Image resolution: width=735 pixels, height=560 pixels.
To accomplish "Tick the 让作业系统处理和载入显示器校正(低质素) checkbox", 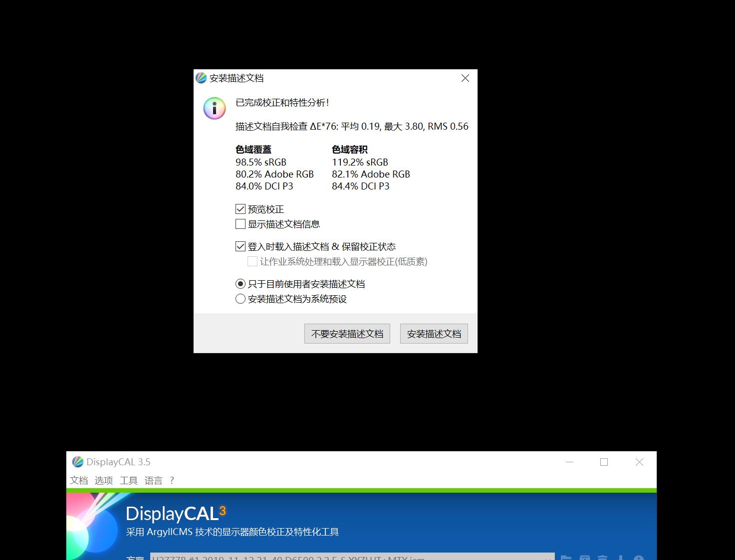I will click(x=252, y=261).
